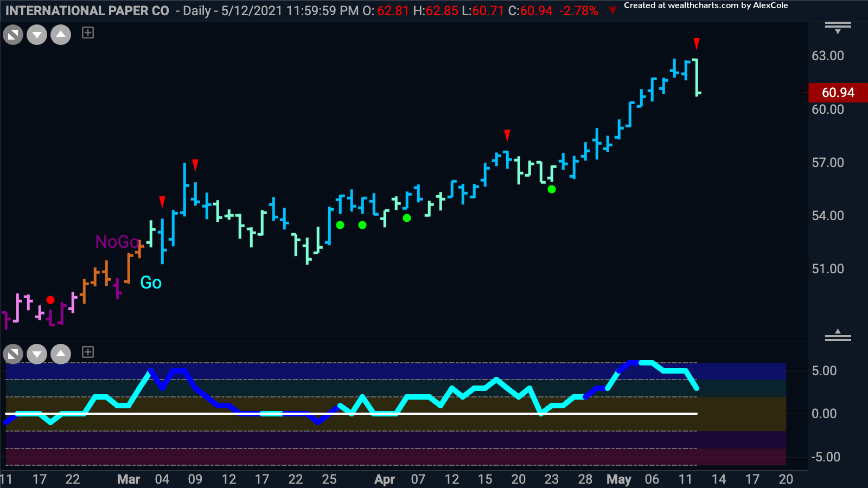Click the -2.78% change value
The width and height of the screenshot is (868, 488).
(x=579, y=11)
